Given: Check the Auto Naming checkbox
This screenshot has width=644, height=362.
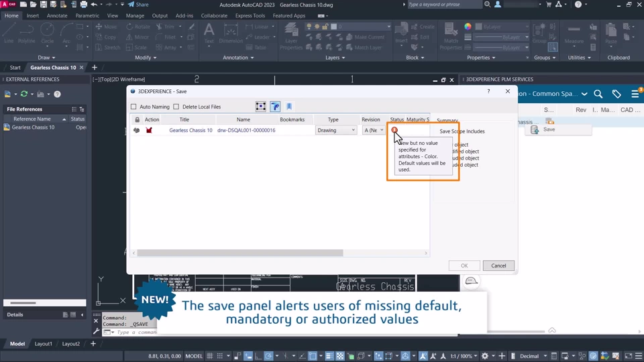Looking at the screenshot, I should pyautogui.click(x=133, y=107).
